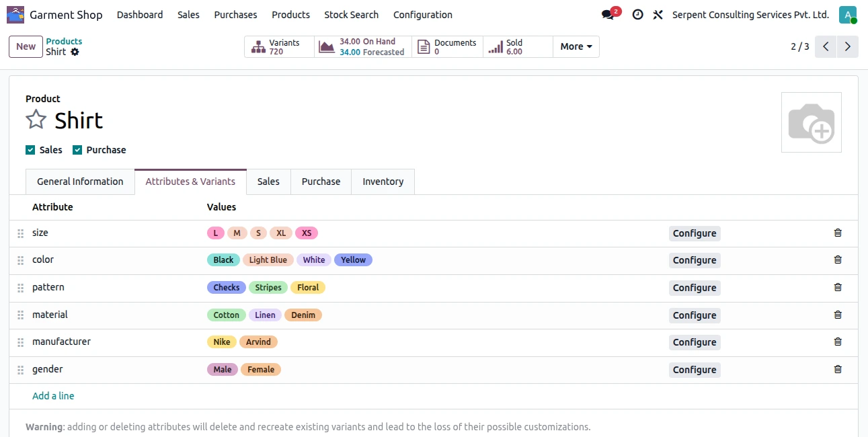Open the Sold 6.00 stat button
Viewport: 868px width, 437px height.
[x=518, y=46]
